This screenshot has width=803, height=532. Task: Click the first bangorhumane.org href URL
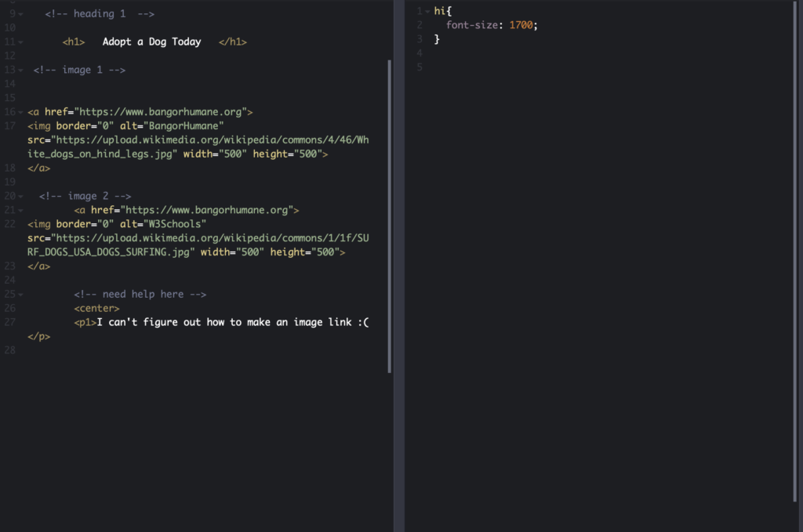pyautogui.click(x=161, y=112)
